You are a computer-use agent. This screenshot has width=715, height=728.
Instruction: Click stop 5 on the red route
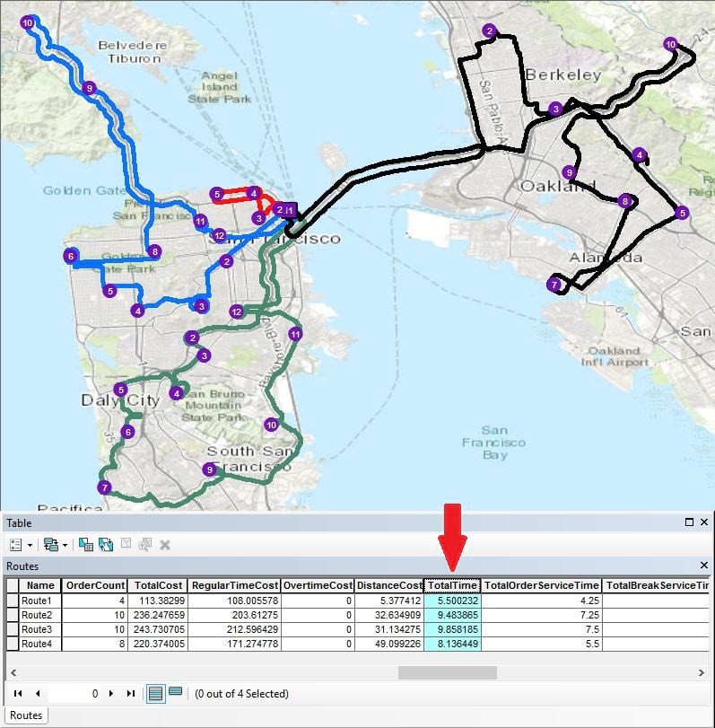point(217,194)
